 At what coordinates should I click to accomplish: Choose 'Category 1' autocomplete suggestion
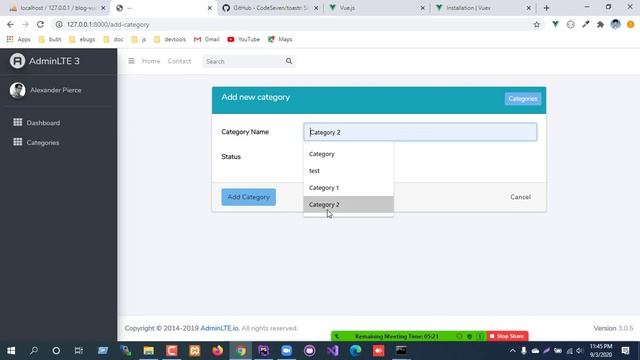(348, 188)
